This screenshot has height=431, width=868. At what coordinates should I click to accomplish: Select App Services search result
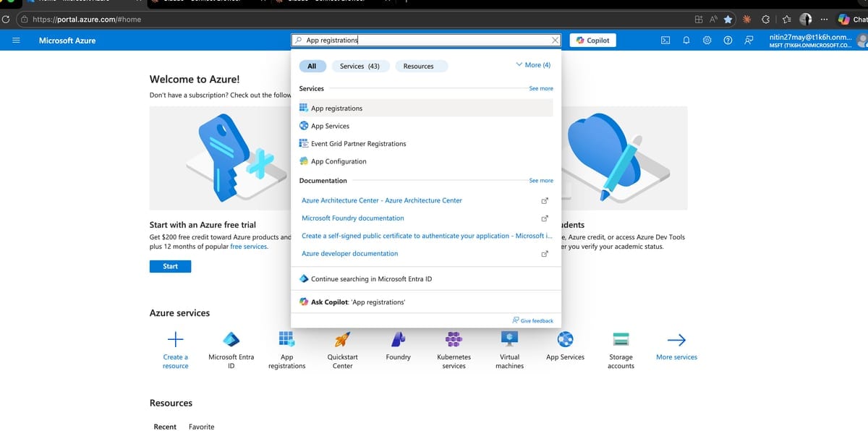pyautogui.click(x=425, y=126)
